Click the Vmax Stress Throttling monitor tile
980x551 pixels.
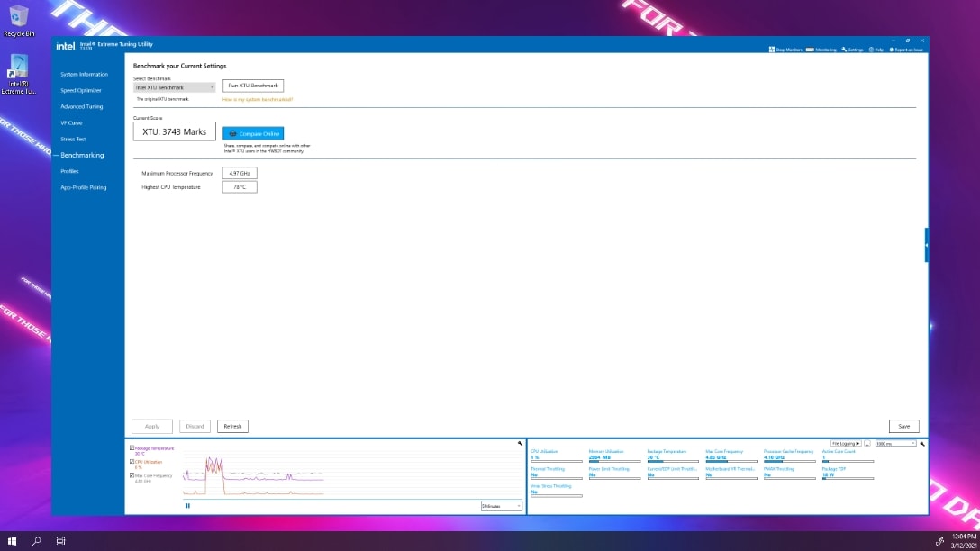tap(557, 491)
